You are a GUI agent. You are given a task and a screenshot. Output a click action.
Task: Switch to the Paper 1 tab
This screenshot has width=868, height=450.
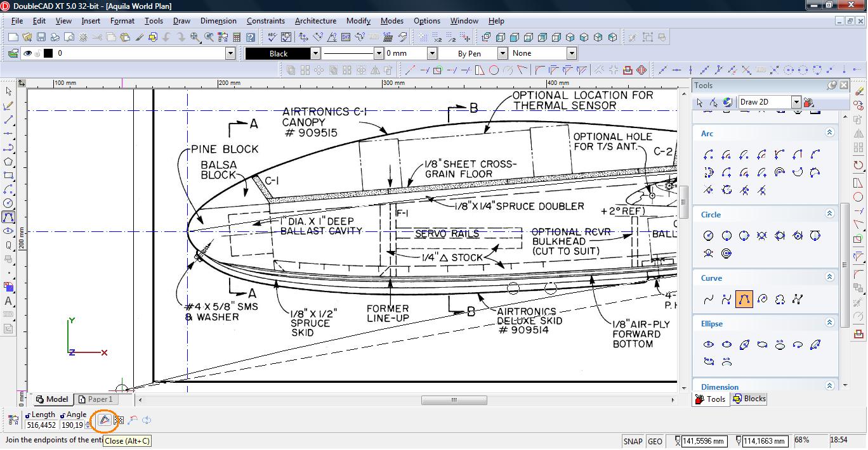tap(96, 399)
